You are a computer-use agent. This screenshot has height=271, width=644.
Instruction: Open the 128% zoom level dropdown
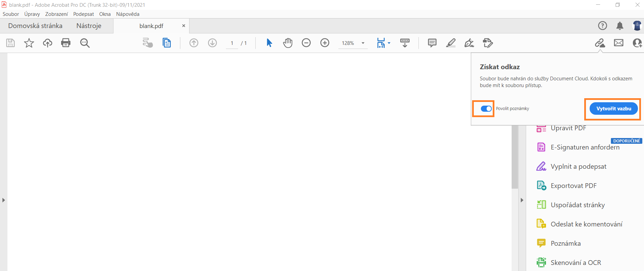[363, 43]
